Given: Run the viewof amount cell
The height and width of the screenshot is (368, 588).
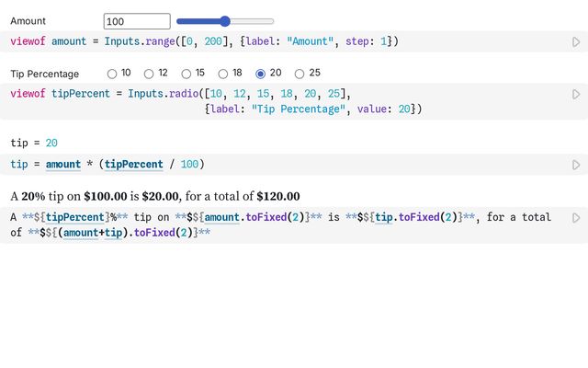Looking at the screenshot, I should coord(576,41).
